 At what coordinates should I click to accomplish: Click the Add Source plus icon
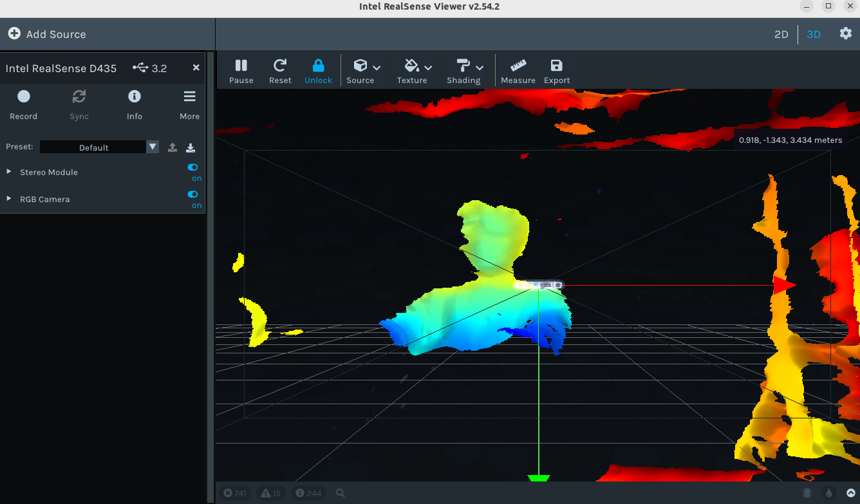14,33
